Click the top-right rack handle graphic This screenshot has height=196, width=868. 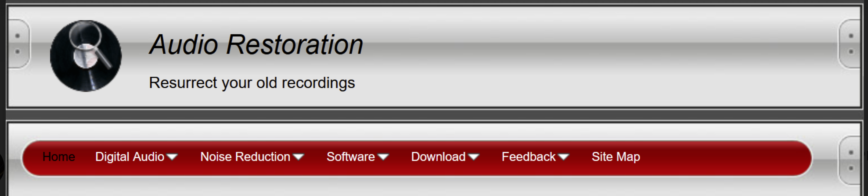click(850, 44)
